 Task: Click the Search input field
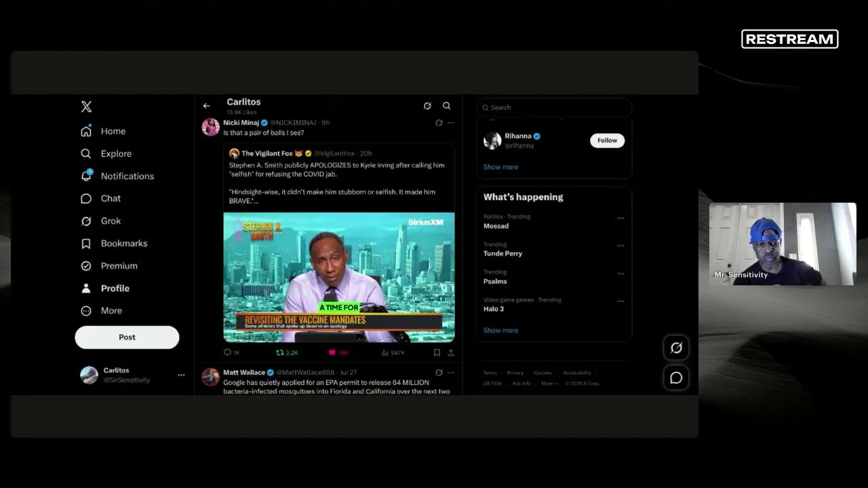click(x=554, y=107)
